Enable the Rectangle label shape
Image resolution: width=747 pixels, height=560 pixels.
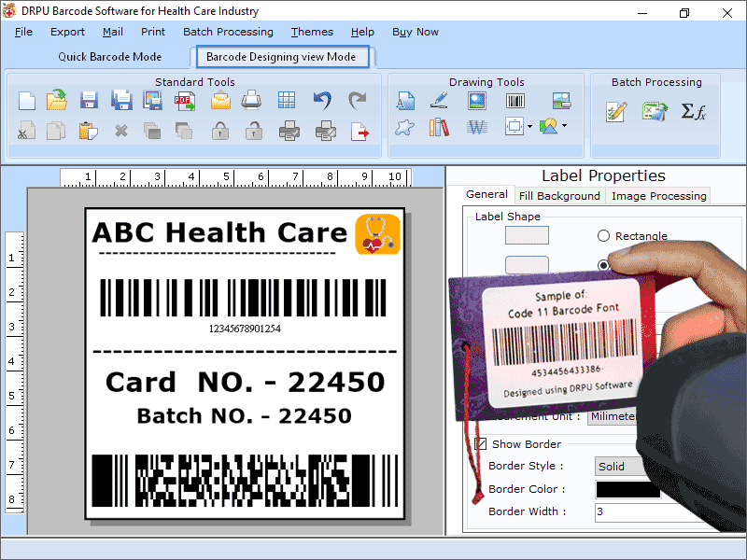[601, 236]
